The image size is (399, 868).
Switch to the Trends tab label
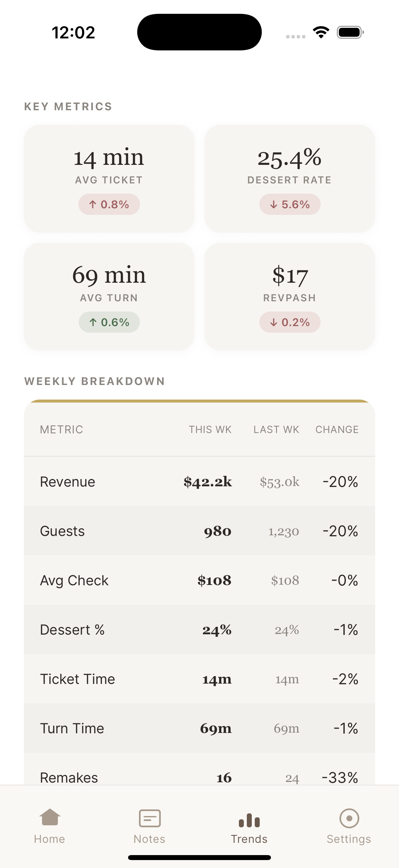(x=249, y=839)
